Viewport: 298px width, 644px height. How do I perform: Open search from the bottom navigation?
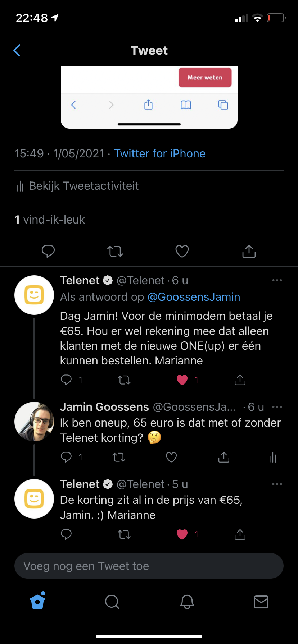(x=112, y=602)
